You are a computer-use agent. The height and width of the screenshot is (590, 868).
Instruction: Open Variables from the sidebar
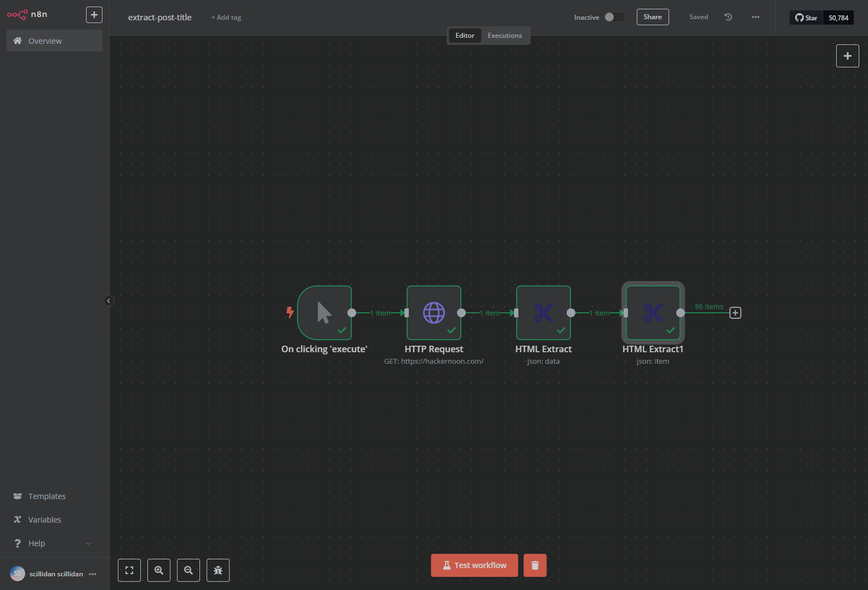tap(54, 520)
